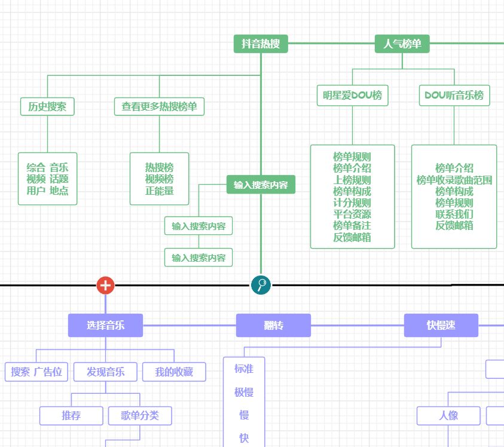
Task: Click the 正能量 text line
Action: click(159, 191)
